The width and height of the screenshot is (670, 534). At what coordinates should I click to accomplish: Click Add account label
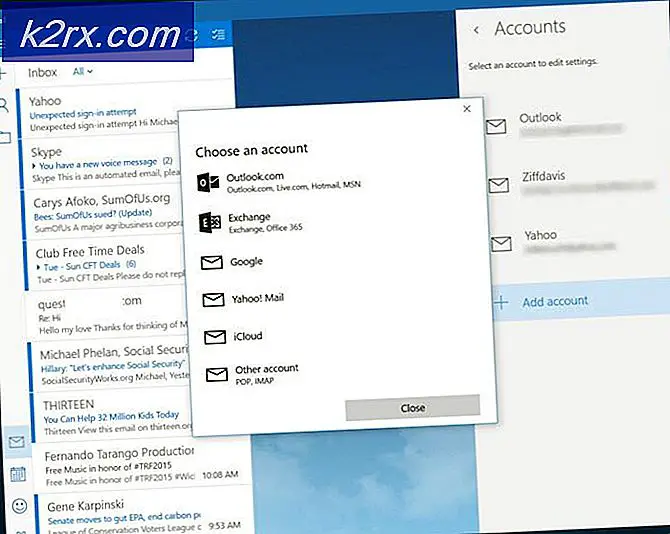click(x=555, y=301)
